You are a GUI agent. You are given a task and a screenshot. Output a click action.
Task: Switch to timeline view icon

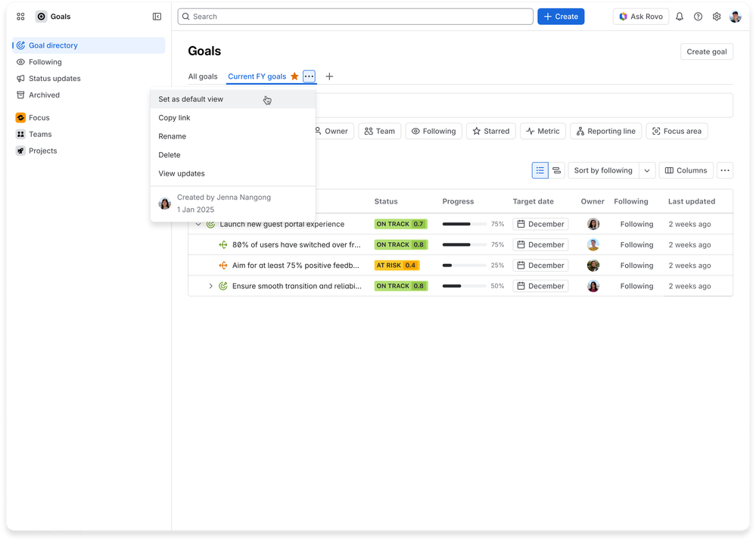coord(556,170)
